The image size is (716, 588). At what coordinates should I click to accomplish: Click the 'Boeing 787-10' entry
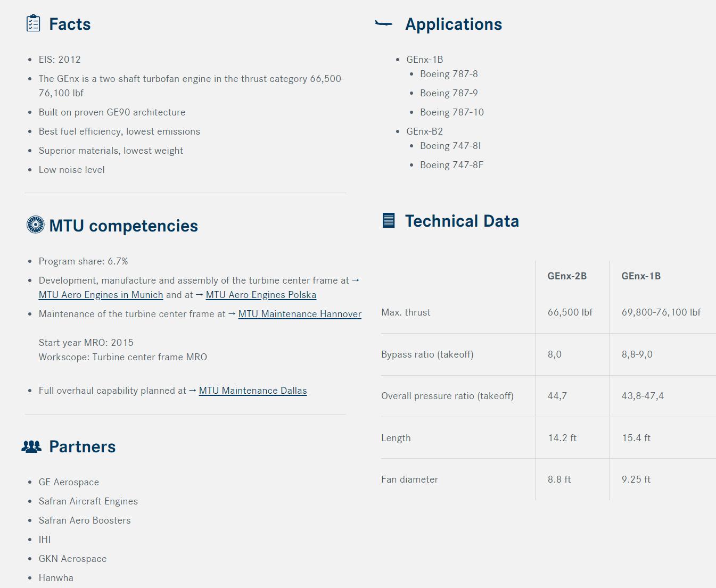tap(452, 112)
